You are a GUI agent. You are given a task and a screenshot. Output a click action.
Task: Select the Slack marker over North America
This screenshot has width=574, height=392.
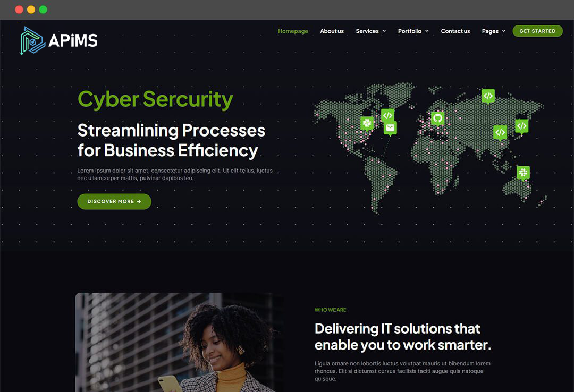point(367,123)
